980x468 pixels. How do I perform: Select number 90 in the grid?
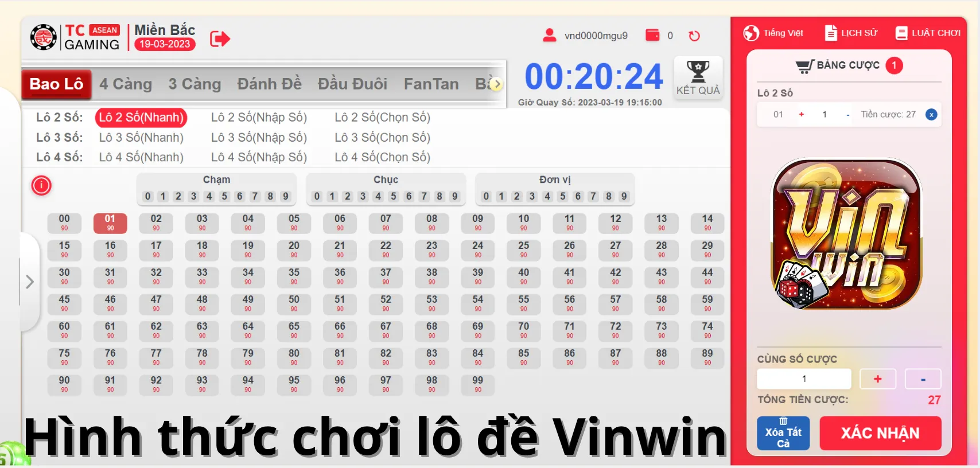(x=64, y=384)
